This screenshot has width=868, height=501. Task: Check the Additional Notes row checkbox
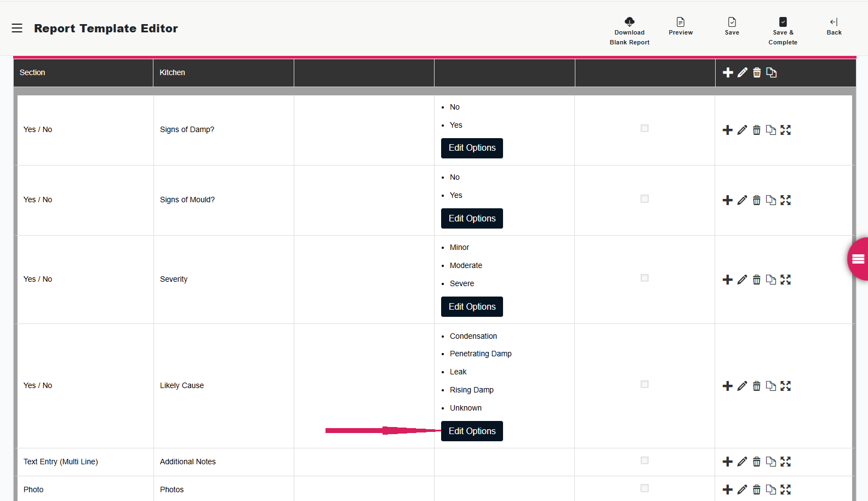(x=644, y=460)
